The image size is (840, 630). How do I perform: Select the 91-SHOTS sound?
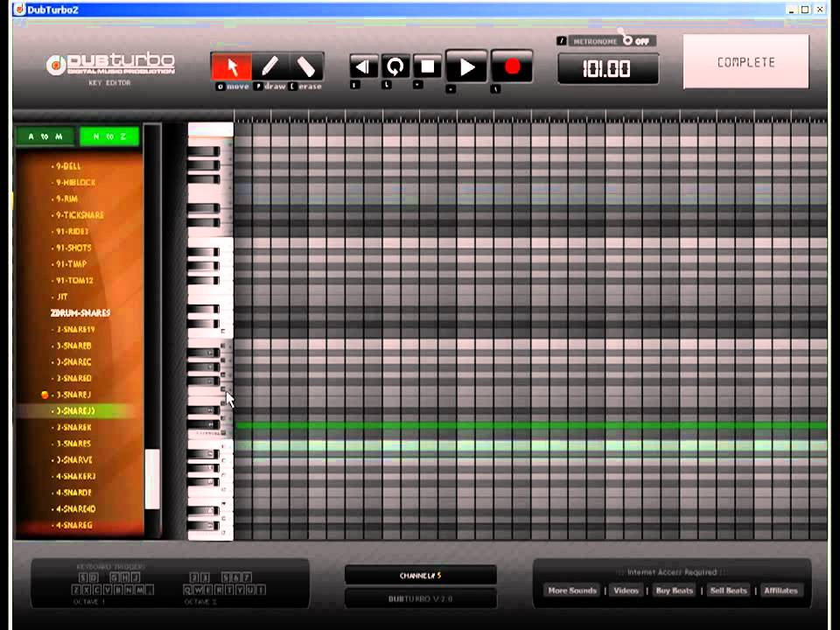coord(73,248)
